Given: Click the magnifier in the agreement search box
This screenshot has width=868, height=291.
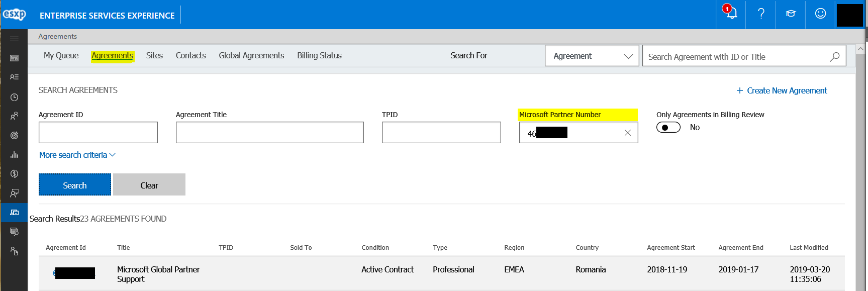Looking at the screenshot, I should click(834, 57).
